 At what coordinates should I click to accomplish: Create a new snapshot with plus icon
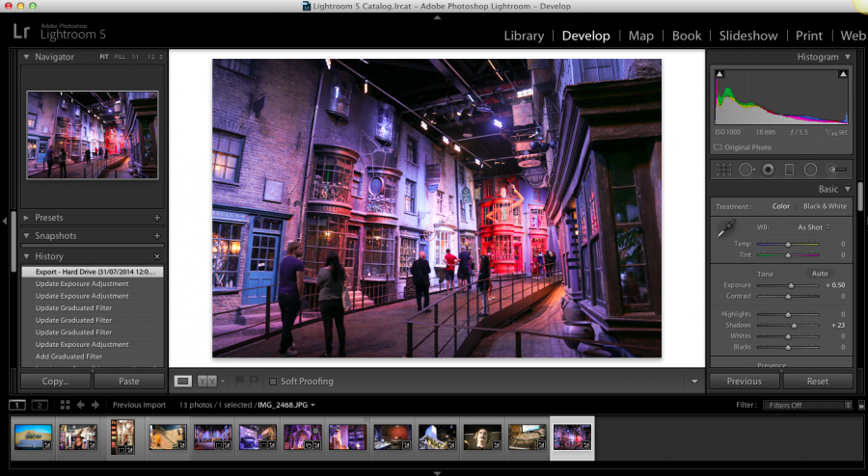click(157, 236)
